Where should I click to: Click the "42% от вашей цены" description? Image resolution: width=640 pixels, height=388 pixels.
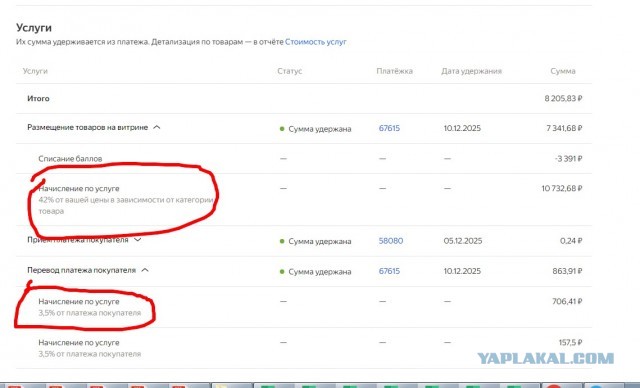126,205
